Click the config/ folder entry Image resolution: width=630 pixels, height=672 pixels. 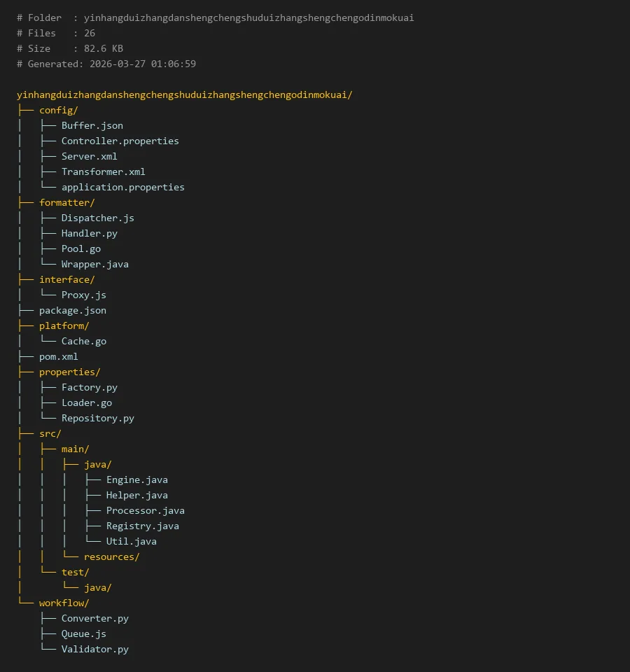coord(58,110)
